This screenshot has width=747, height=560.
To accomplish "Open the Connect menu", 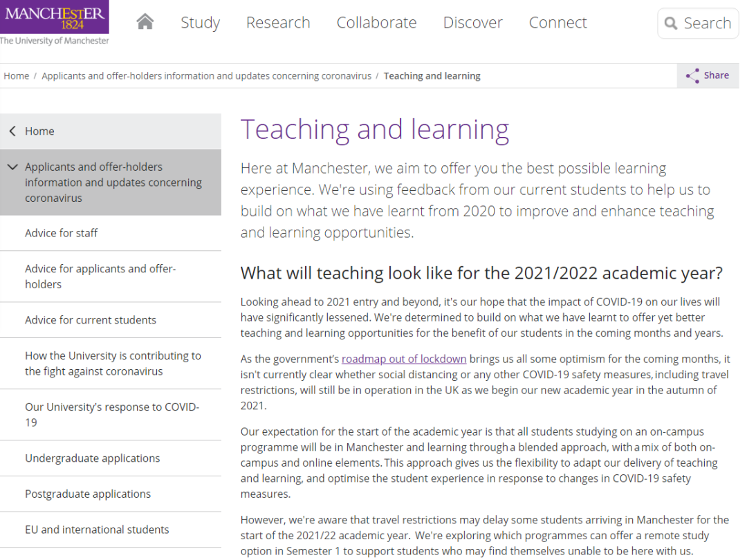I will tap(557, 23).
